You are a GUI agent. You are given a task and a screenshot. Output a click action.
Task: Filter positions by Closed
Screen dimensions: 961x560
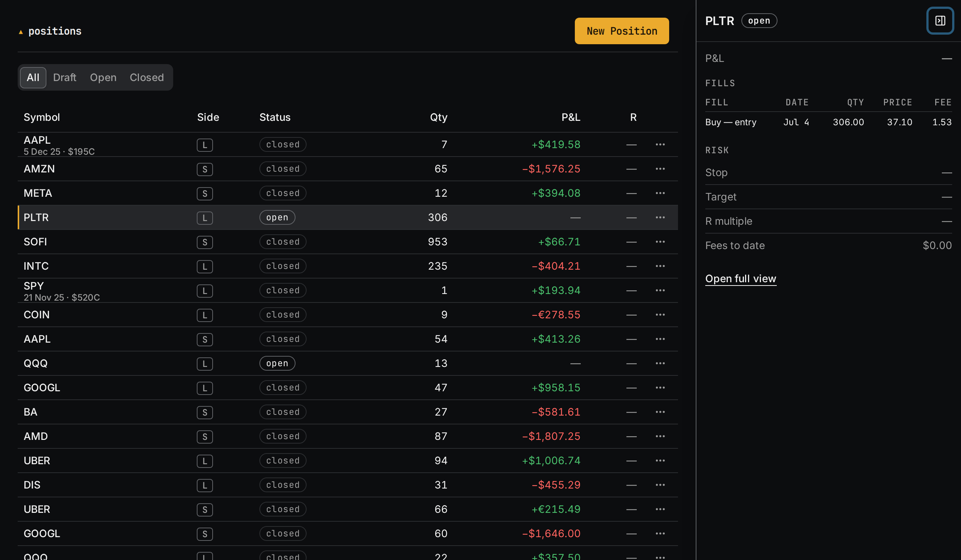click(x=147, y=77)
